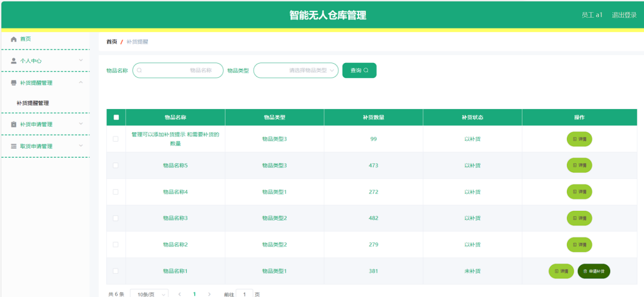Click the clipboard icon beside 补货申请管理
This screenshot has height=297, width=644.
tap(14, 124)
